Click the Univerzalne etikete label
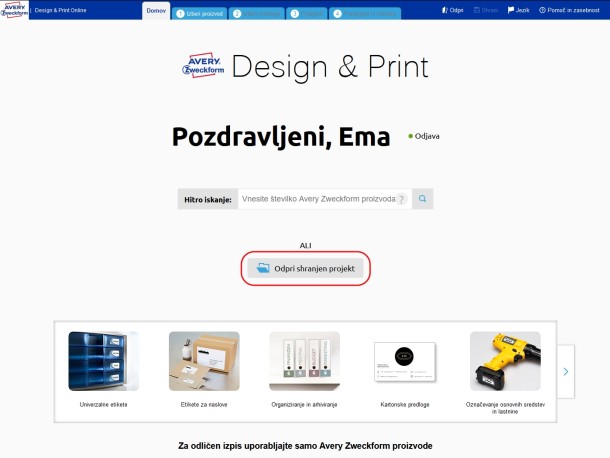The width and height of the screenshot is (610, 458). [103, 405]
